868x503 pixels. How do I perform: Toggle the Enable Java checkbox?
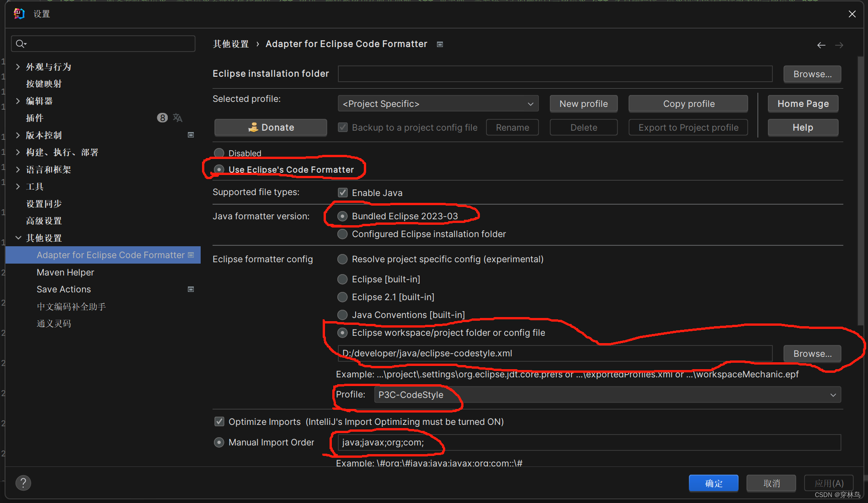tap(343, 193)
